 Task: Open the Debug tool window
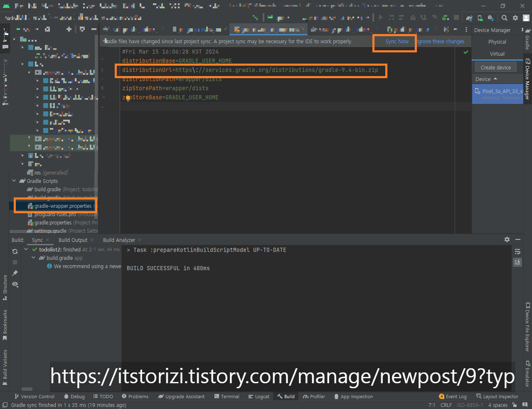(x=74, y=397)
